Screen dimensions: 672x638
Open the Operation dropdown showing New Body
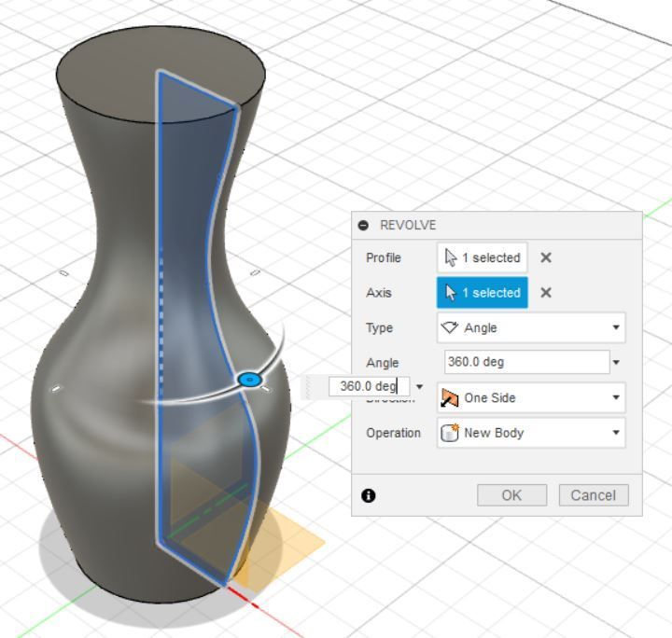point(531,433)
